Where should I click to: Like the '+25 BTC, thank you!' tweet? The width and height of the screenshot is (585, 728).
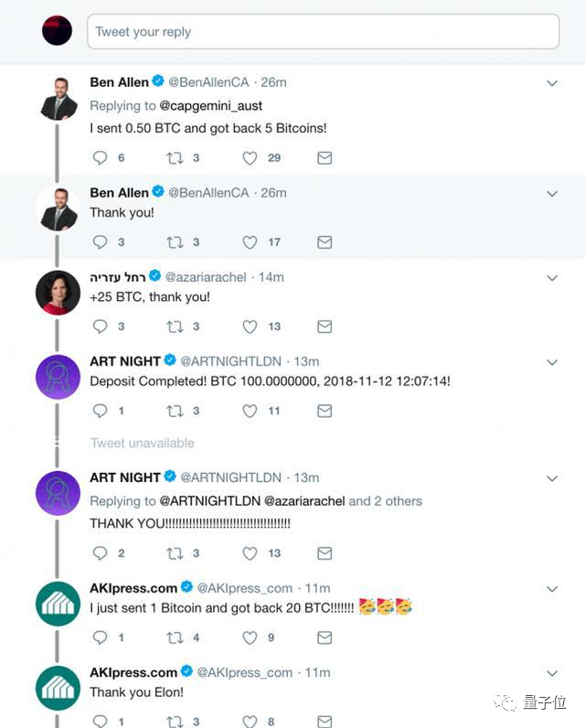(x=250, y=327)
